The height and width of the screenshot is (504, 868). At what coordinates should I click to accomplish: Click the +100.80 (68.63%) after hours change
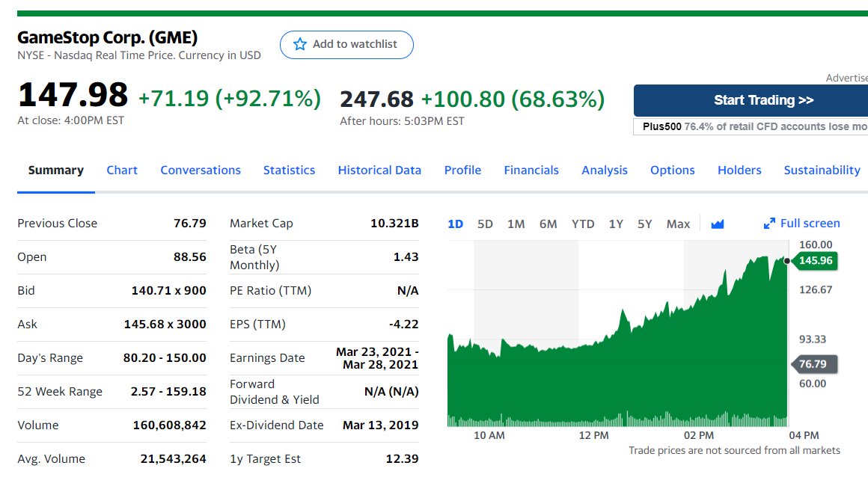tap(513, 99)
